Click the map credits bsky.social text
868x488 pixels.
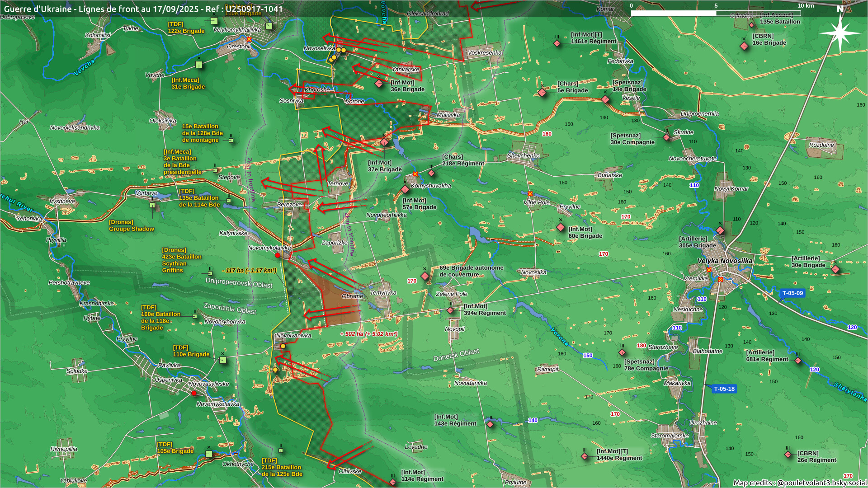coord(799,483)
